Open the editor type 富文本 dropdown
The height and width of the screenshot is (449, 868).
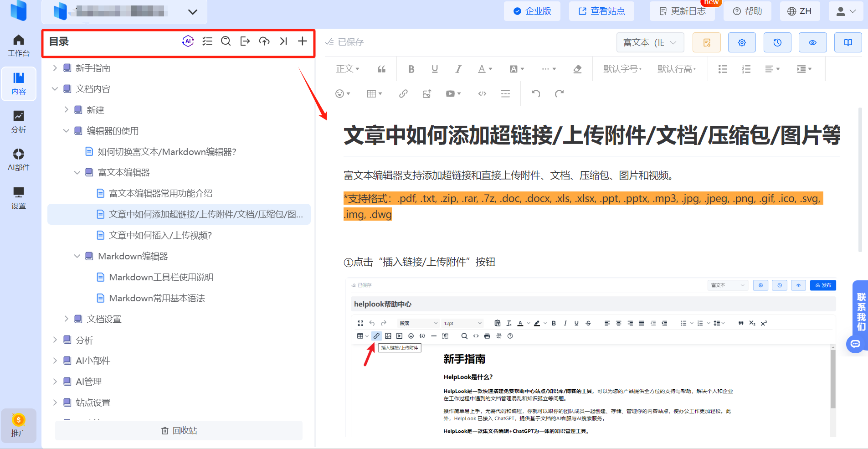(x=650, y=42)
